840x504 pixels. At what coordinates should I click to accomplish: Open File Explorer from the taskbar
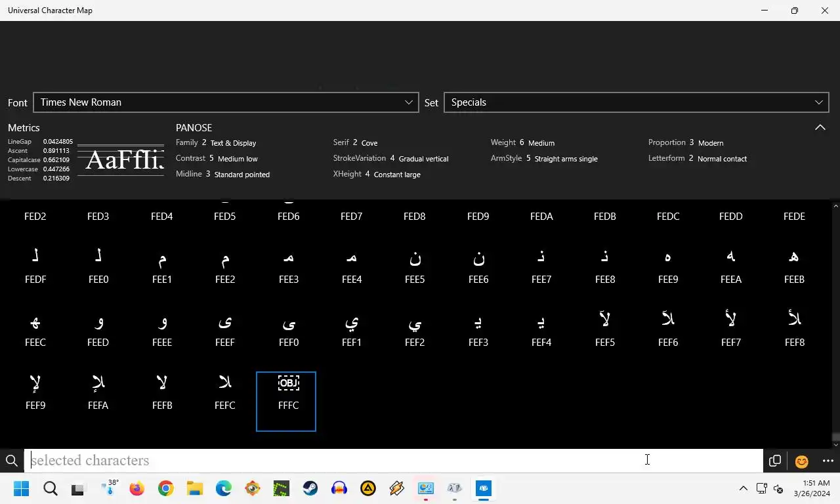click(194, 489)
